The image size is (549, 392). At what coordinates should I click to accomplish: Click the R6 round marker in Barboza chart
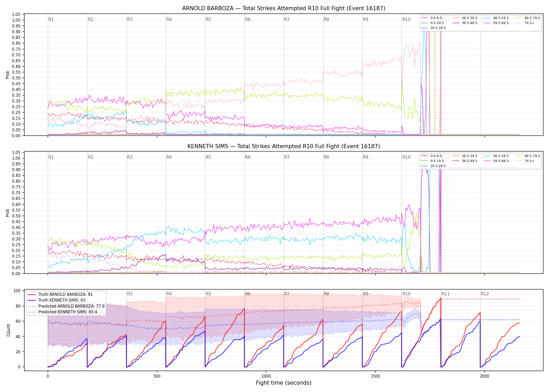248,19
